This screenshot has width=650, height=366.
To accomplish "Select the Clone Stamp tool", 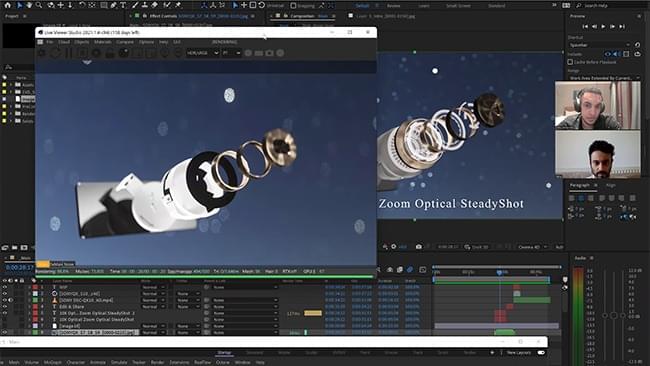I will pyautogui.click(x=145, y=5).
